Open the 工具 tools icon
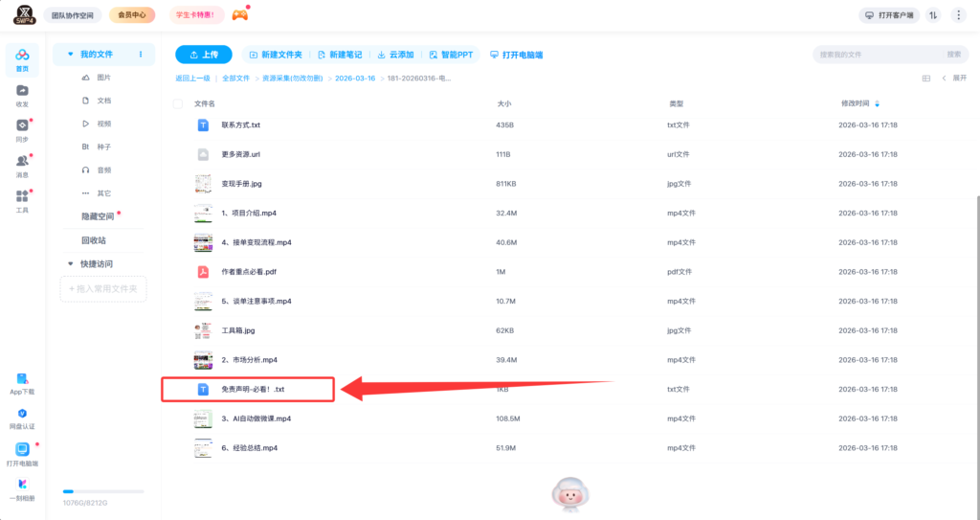Viewport: 980px width, 520px height. coord(22,196)
